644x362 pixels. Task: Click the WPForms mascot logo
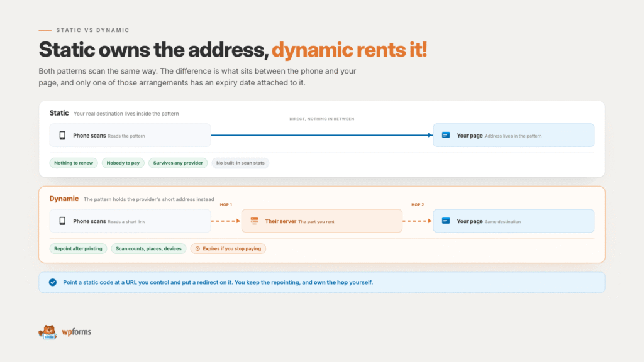point(48,332)
